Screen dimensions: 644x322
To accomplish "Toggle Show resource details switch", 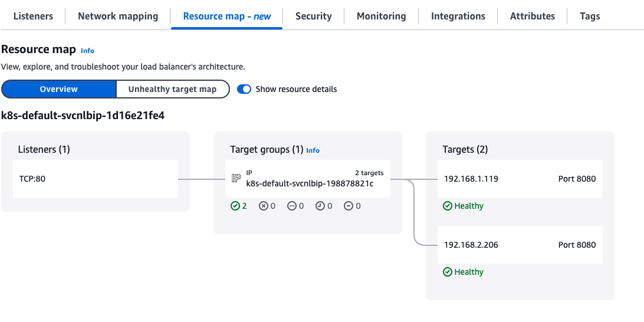I will pyautogui.click(x=244, y=89).
